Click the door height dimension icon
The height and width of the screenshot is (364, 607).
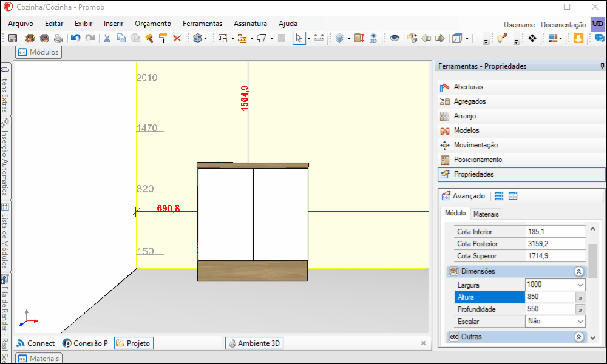point(359,38)
